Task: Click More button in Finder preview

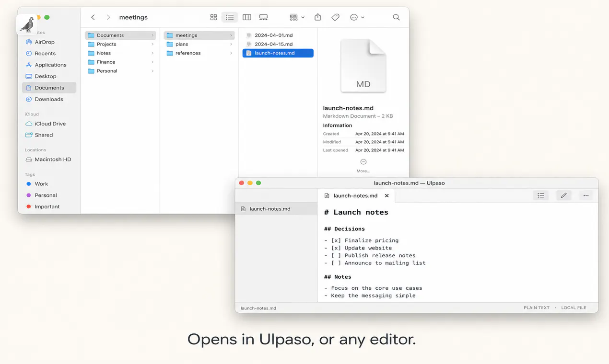Action: [363, 165]
